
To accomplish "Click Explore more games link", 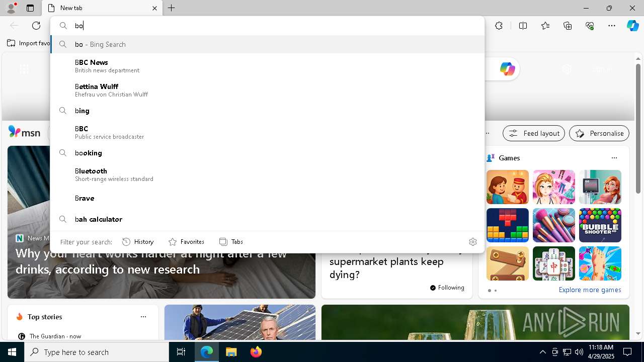I will [x=590, y=290].
